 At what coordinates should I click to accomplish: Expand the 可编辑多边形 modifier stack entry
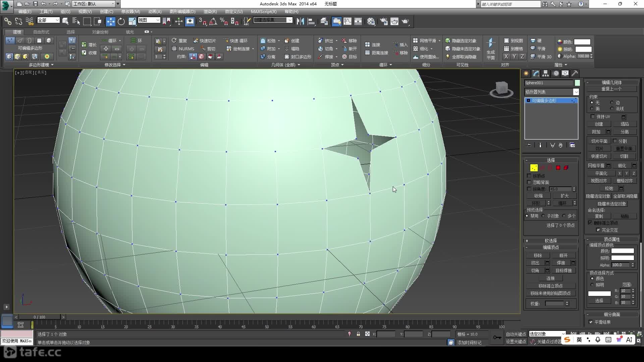[528, 101]
